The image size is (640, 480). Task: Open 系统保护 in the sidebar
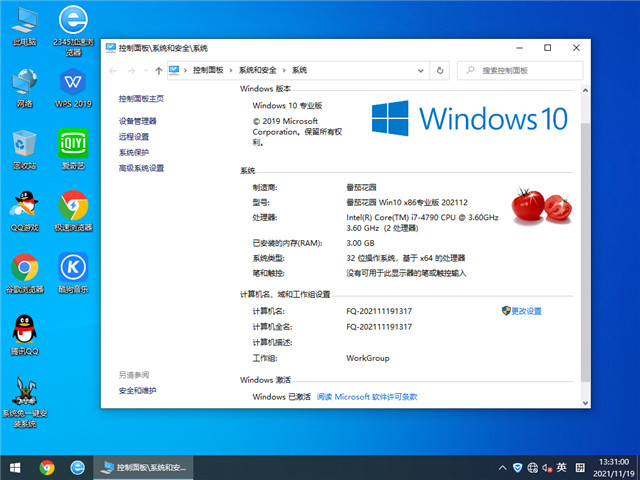(x=134, y=152)
